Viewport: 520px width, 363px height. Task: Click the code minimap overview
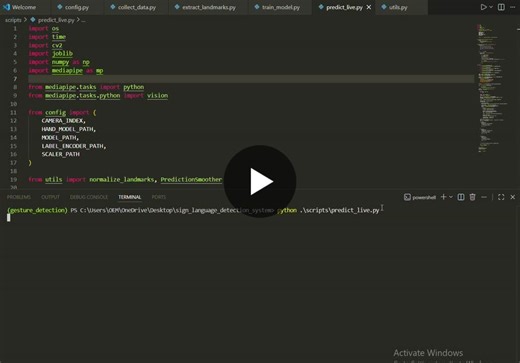click(x=492, y=88)
